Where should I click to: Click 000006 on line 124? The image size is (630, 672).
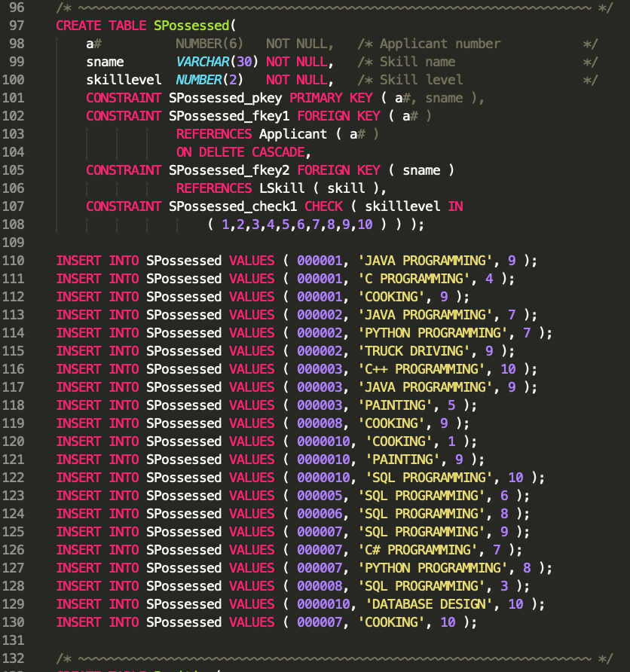pos(320,514)
